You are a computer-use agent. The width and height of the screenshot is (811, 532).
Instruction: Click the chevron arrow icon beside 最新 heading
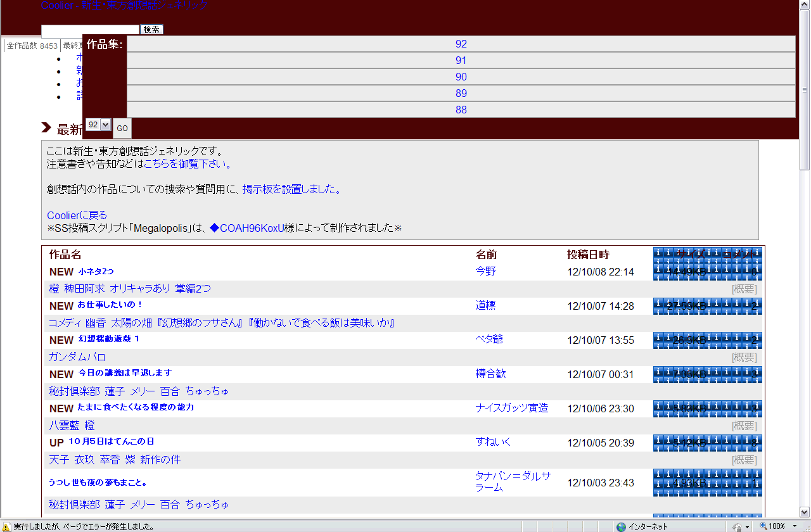point(46,129)
